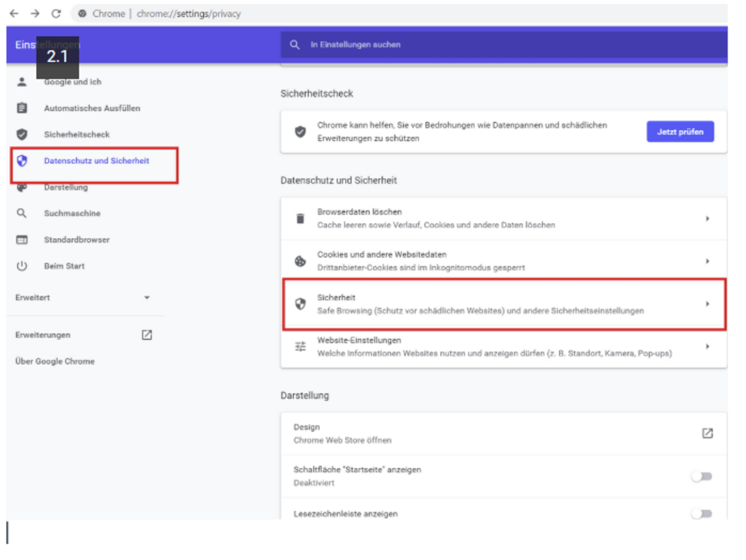Screen dimensions: 746x560
Task: Expand Website-Einstellungen using its right arrow
Action: (707, 347)
